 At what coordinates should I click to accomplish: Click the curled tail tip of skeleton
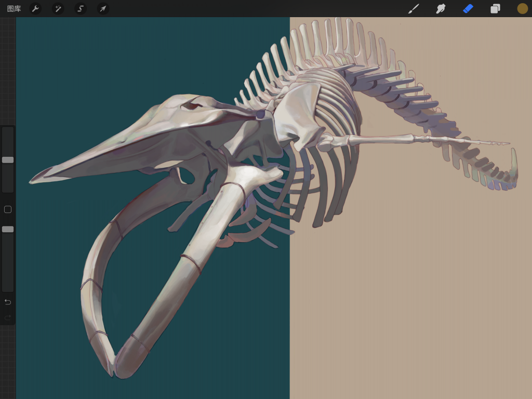(514, 156)
